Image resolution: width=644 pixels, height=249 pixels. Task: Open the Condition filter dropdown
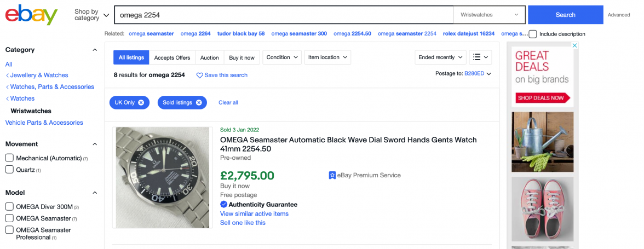tap(282, 57)
